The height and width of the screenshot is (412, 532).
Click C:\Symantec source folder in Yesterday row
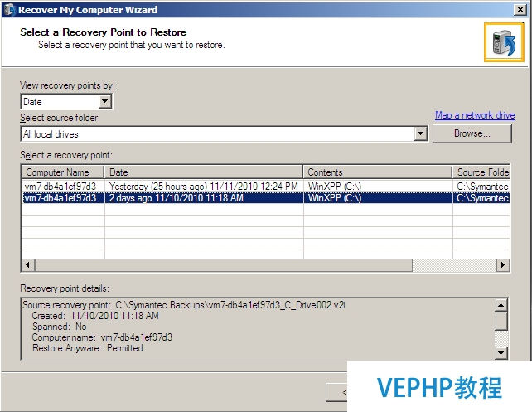482,187
